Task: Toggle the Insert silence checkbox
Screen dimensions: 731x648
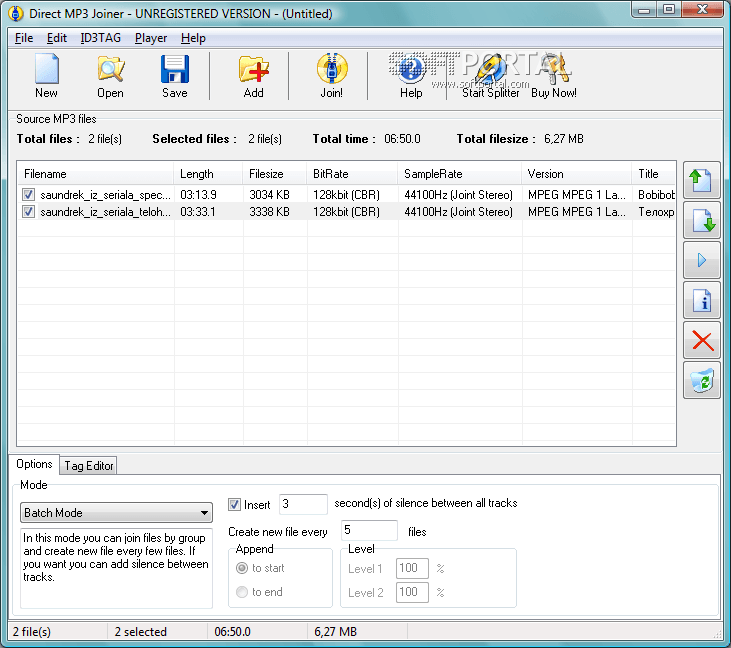Action: click(234, 504)
